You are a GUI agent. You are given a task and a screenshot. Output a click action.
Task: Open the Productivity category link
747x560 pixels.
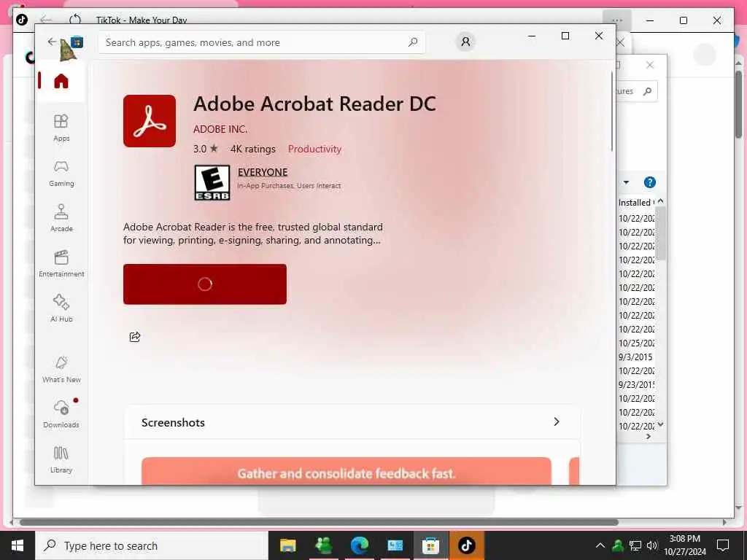(x=314, y=149)
